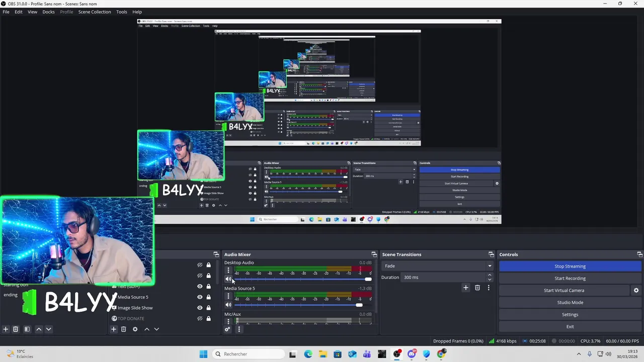Open the Help menu
The width and height of the screenshot is (644, 362).
point(137,12)
